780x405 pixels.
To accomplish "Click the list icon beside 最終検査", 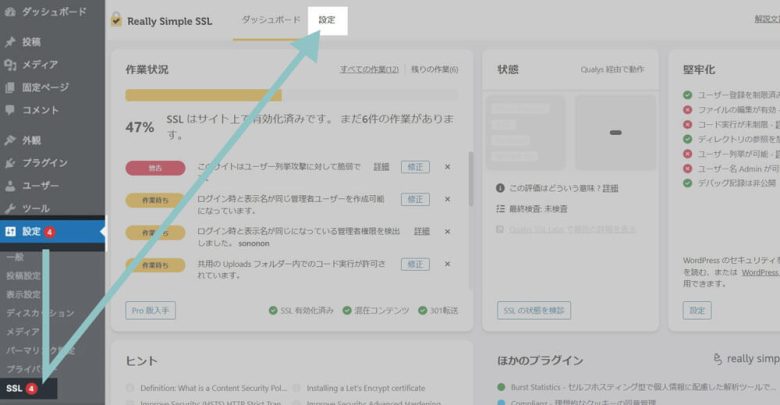I will click(500, 208).
